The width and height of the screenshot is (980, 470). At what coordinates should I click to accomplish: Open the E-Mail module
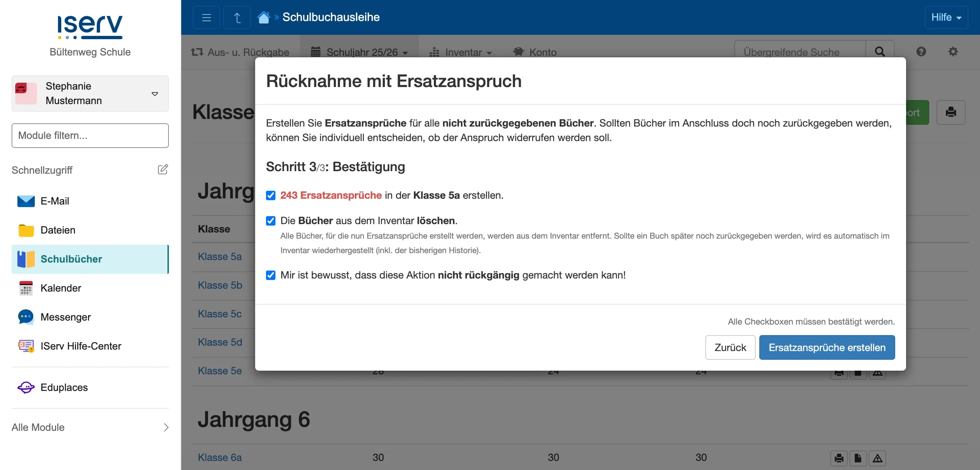point(54,201)
